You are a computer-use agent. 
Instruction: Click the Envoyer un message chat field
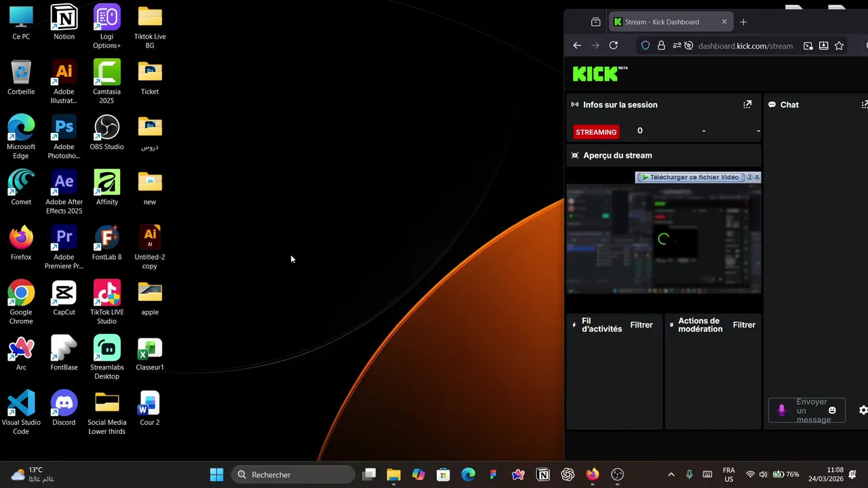[813, 410]
